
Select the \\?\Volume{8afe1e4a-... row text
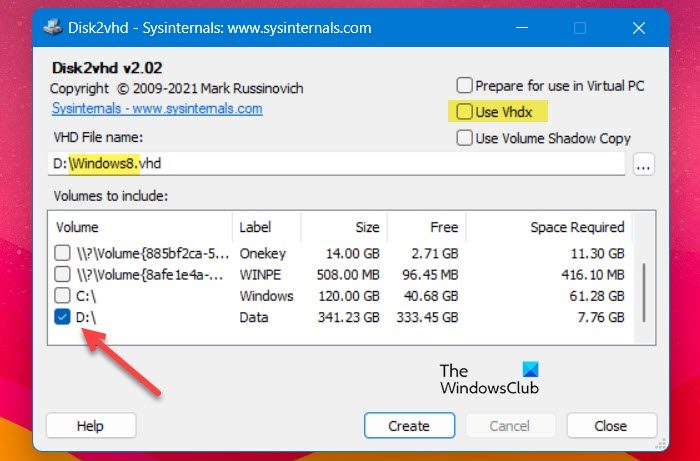150,274
